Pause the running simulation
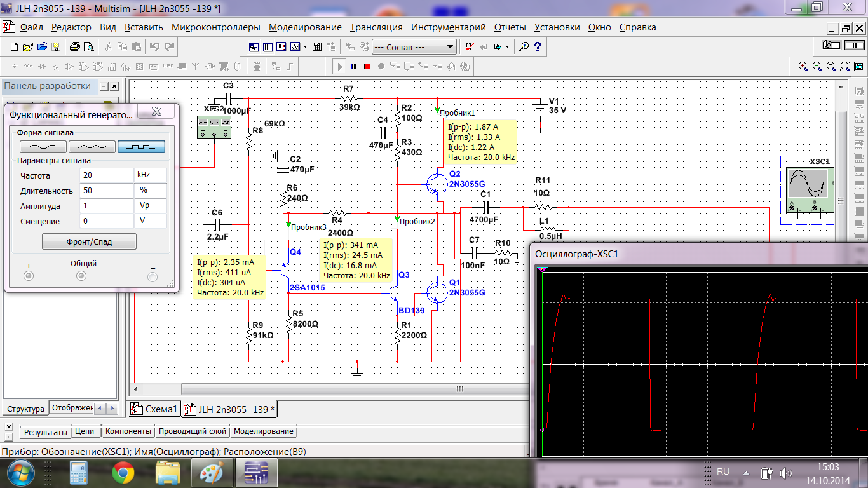The height and width of the screenshot is (488, 868). pos(353,66)
